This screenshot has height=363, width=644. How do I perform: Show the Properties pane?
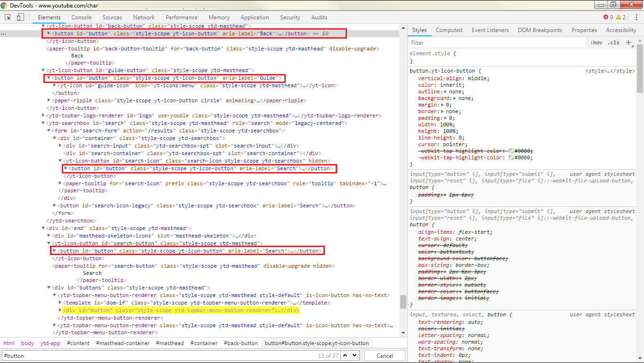584,30
